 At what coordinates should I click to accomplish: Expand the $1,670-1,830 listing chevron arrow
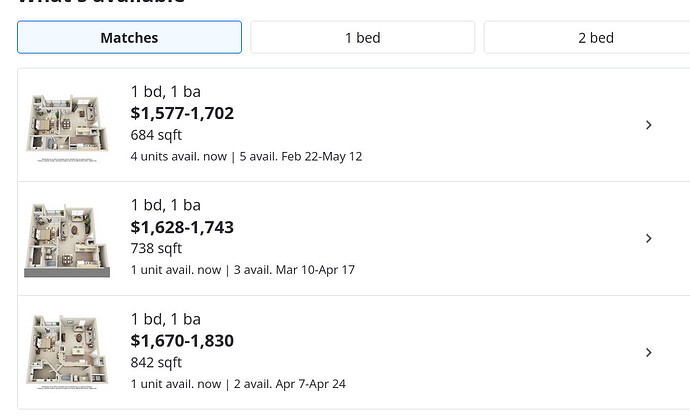649,352
